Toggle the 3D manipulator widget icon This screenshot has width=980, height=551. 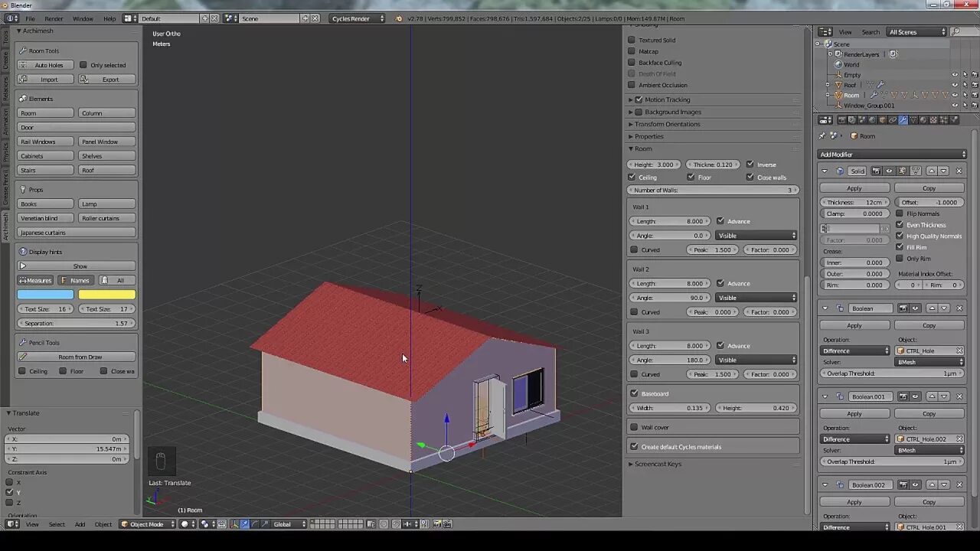tap(234, 524)
